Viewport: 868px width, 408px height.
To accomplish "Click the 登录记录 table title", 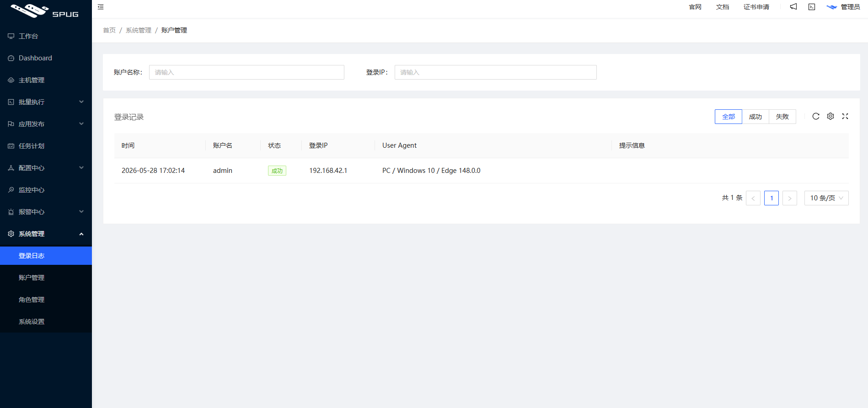I will [129, 117].
